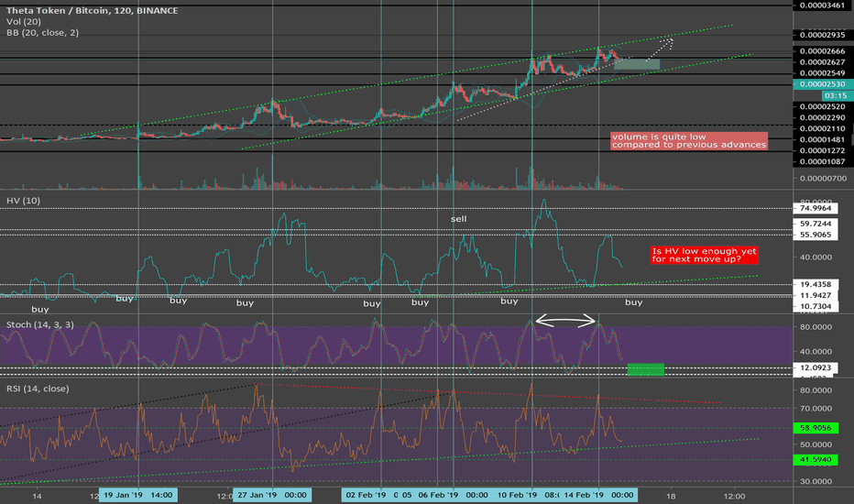
Task: Click the 30.0000 RSI scale label
Action: (816, 481)
